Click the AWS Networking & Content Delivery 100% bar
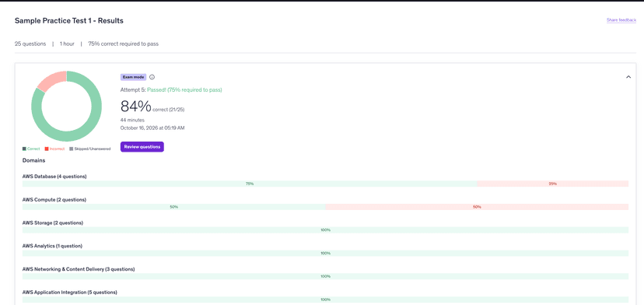Image resolution: width=644 pixels, height=305 pixels. pyautogui.click(x=325, y=276)
